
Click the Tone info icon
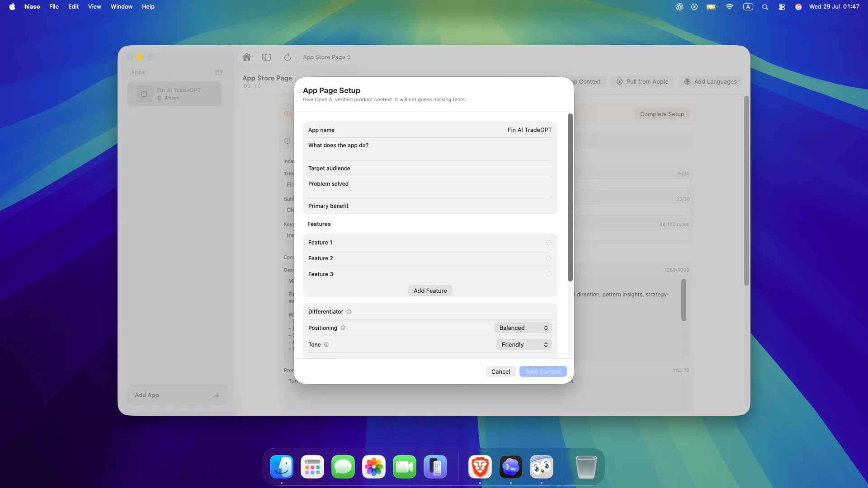pyautogui.click(x=326, y=345)
